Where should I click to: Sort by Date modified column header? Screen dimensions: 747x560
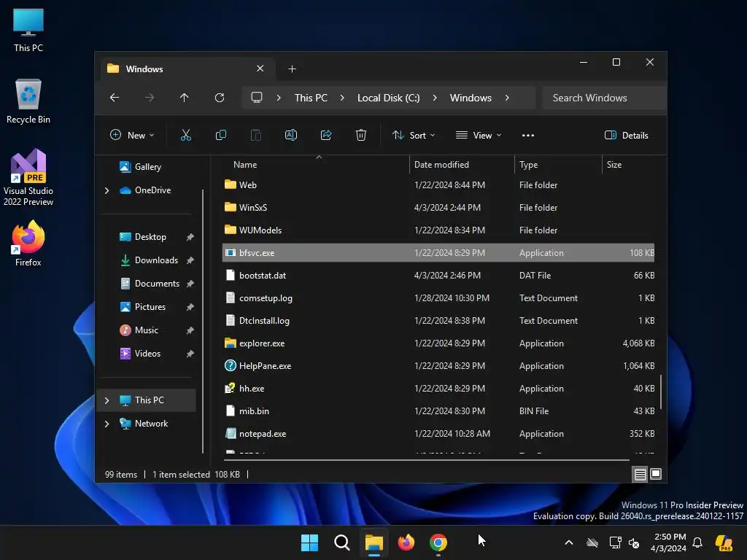coord(462,165)
